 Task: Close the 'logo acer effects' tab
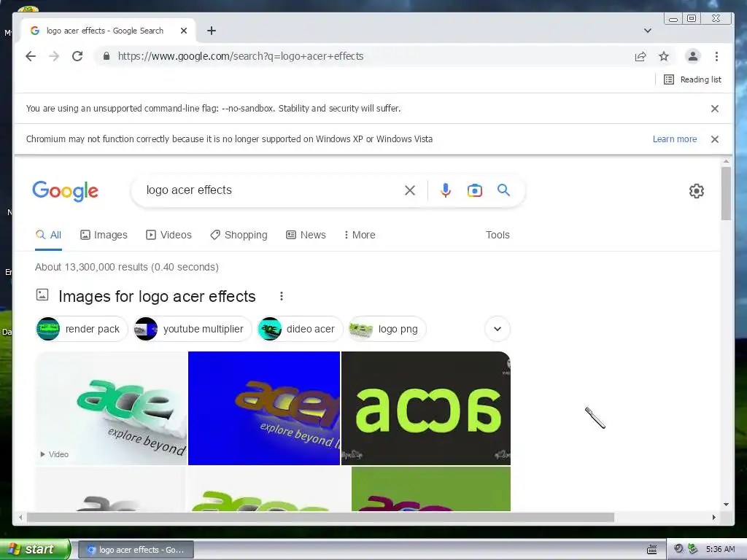coord(184,31)
